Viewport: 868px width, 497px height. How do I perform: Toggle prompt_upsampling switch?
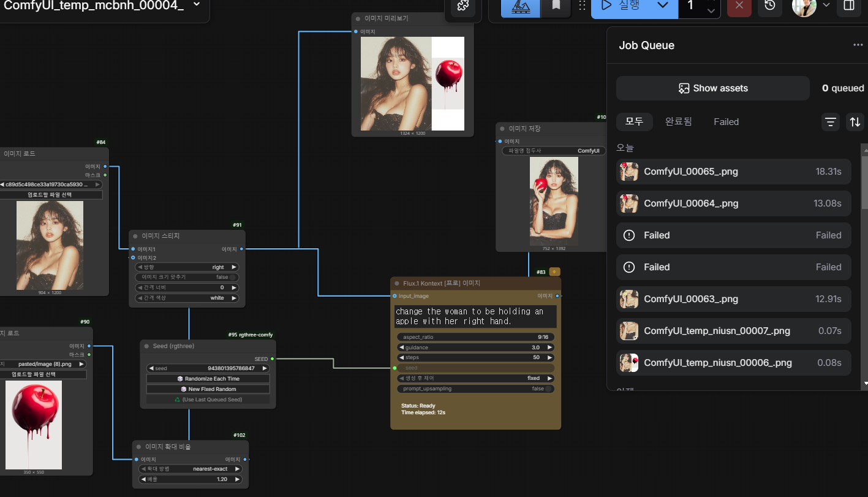click(x=476, y=389)
